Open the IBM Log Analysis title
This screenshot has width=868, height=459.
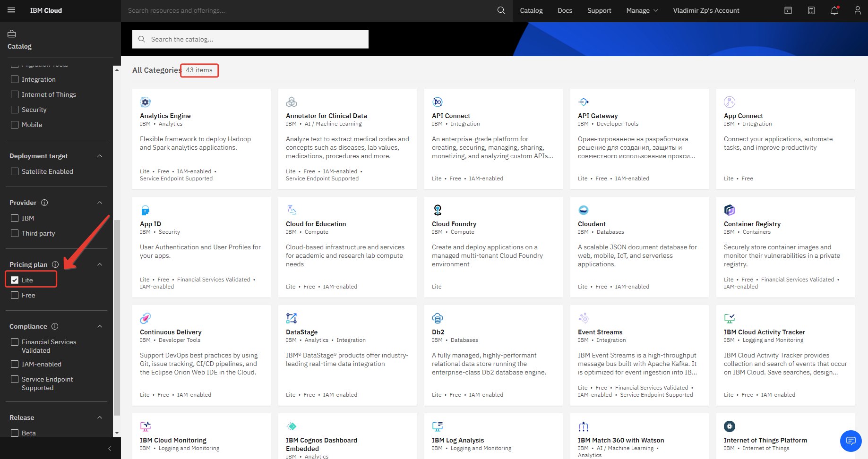point(458,440)
